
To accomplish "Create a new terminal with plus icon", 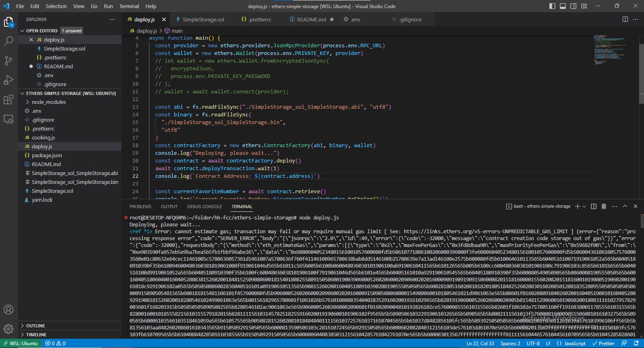I will coord(577,206).
